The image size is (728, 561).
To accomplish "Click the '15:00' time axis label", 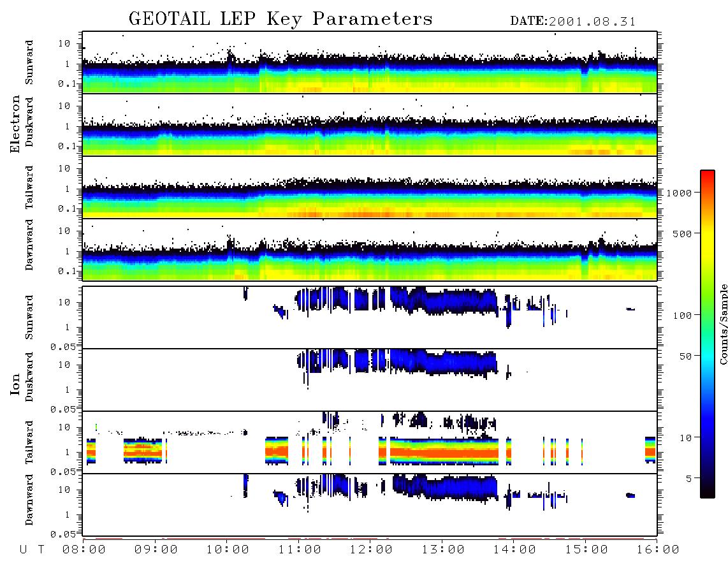I will tap(586, 550).
